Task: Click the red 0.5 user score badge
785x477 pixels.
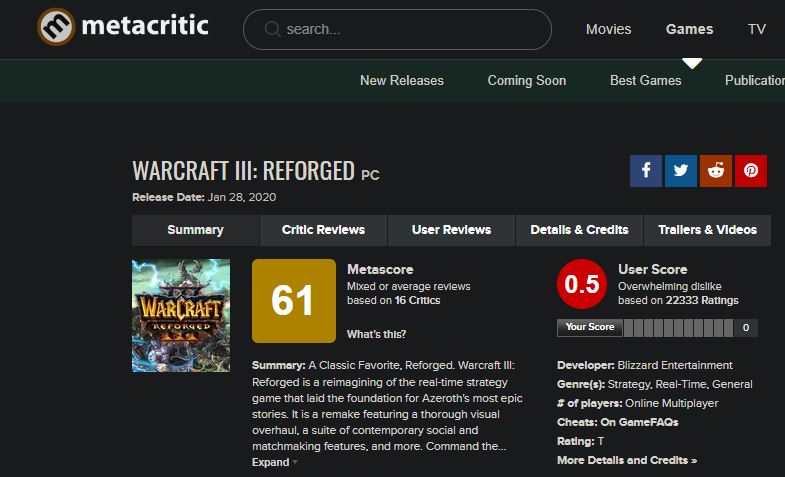Action: [x=582, y=285]
